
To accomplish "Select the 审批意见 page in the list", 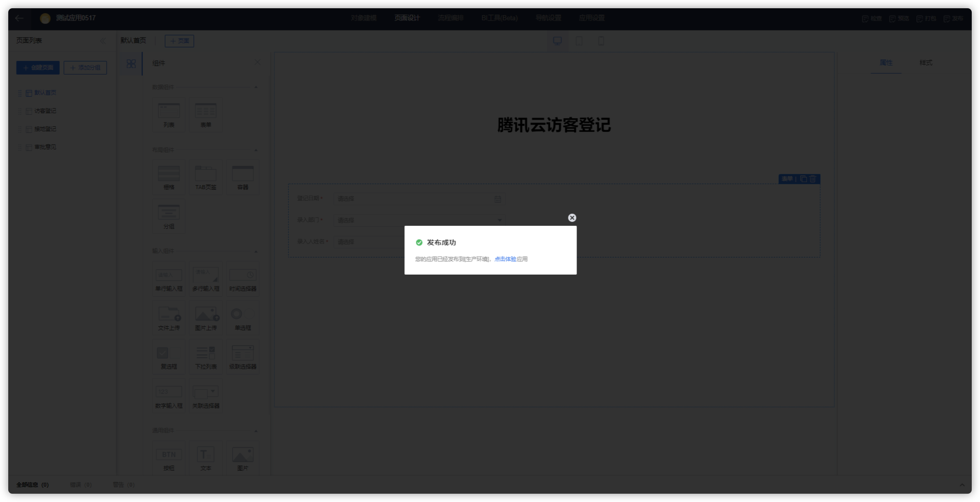I will pos(45,147).
